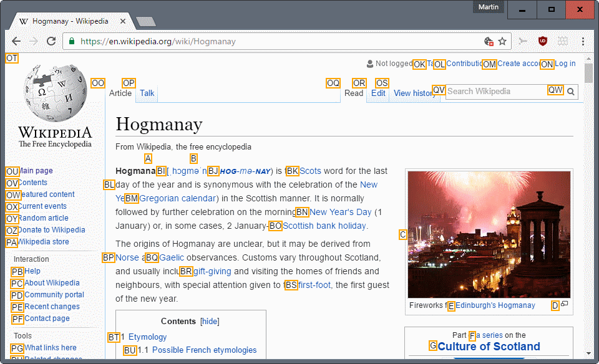Reload the page with the refresh icon
Screen dimensions: 599x364
[x=52, y=41]
